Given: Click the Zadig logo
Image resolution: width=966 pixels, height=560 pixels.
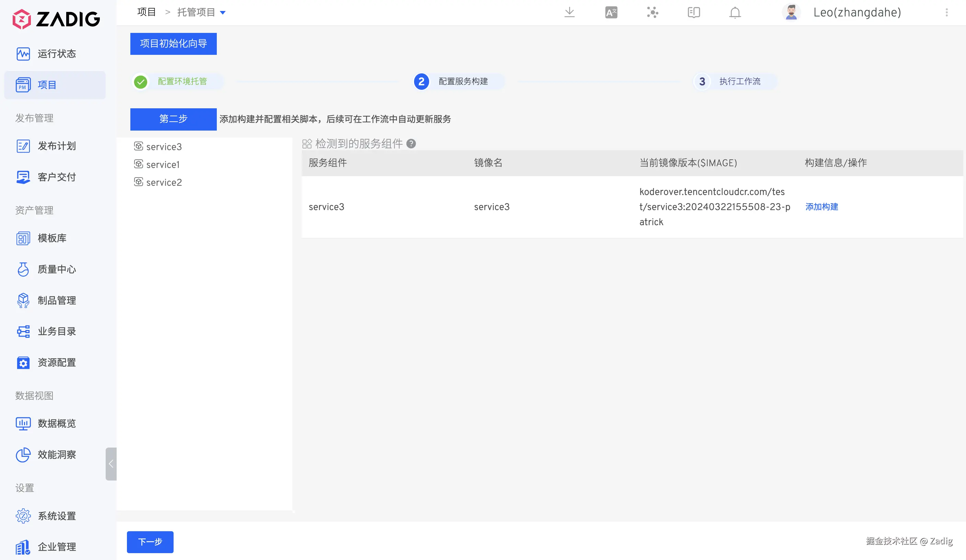Looking at the screenshot, I should [x=56, y=19].
